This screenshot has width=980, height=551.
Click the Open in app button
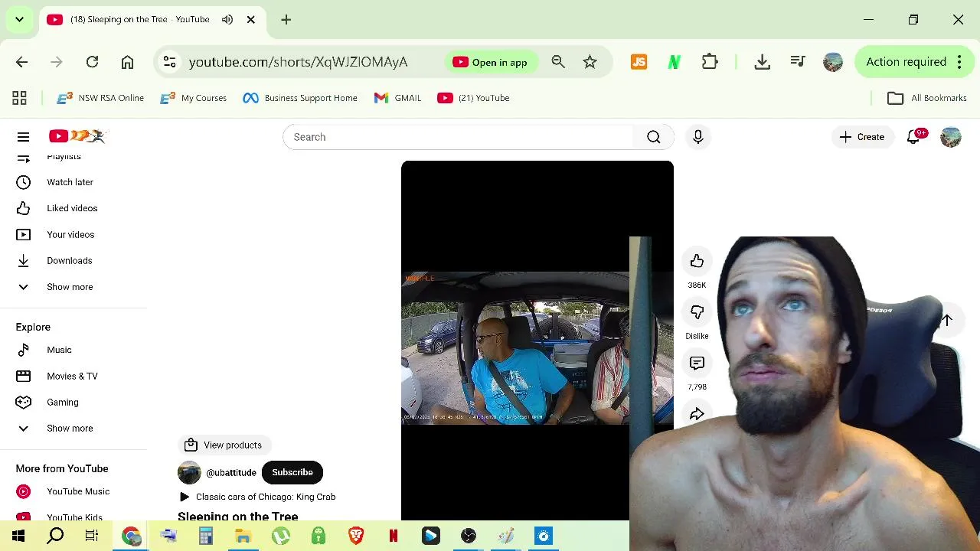point(490,62)
